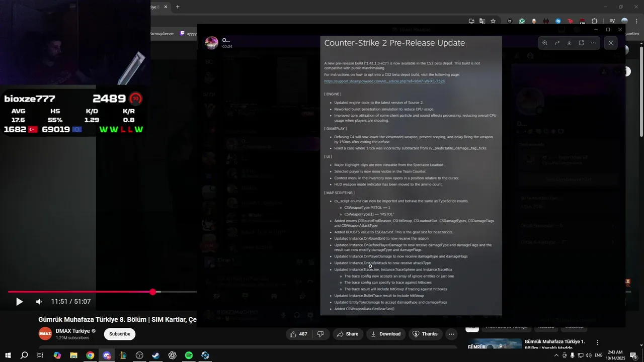Open more actions under the video
This screenshot has height=362, width=644.
[x=452, y=334]
